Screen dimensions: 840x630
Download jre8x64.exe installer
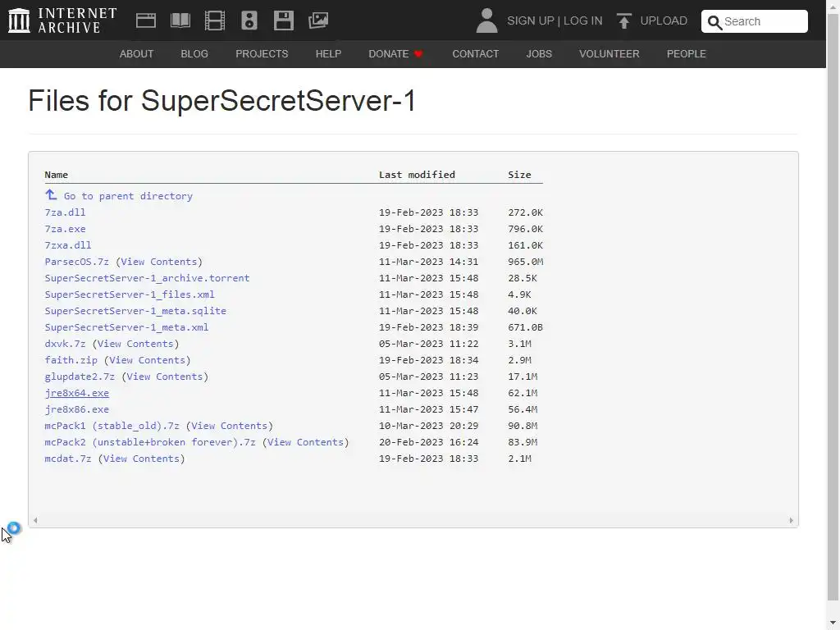pos(76,393)
